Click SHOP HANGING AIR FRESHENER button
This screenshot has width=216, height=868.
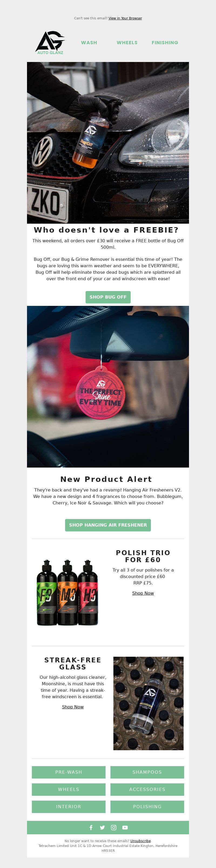pyautogui.click(x=108, y=525)
